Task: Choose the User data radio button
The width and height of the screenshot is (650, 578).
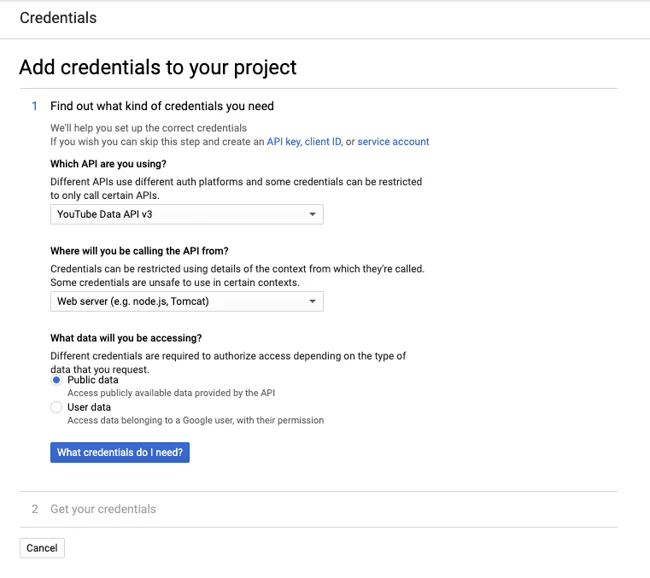Action: [x=57, y=407]
